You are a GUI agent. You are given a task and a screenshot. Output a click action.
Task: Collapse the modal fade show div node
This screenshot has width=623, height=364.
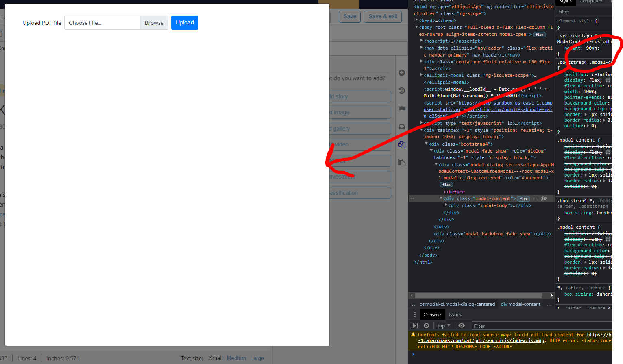431,150
